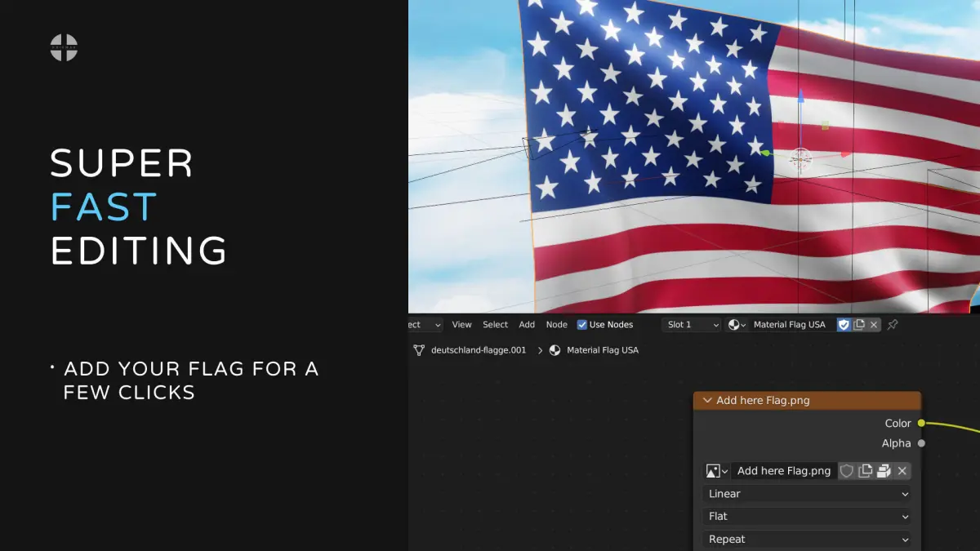
Task: Click the green Y-axis gizmo arrow in the viewport
Action: (766, 153)
